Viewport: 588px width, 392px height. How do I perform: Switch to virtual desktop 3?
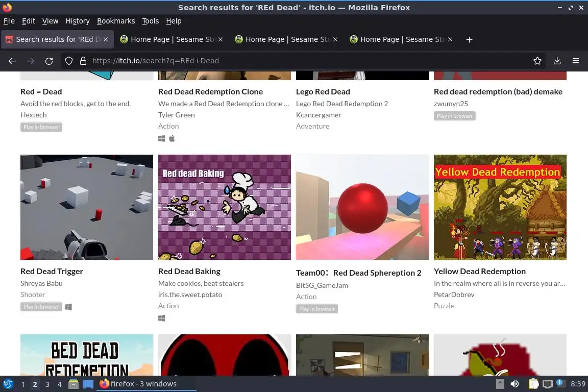(x=47, y=384)
